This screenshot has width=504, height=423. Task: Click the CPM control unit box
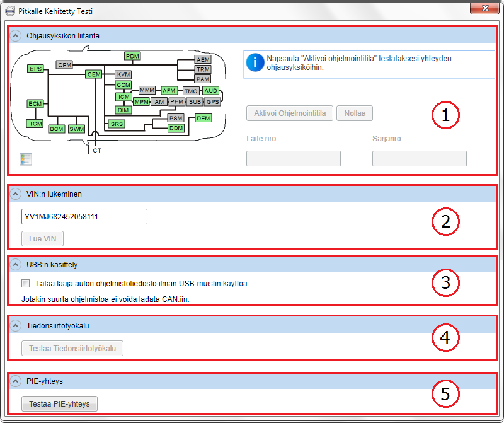pos(65,65)
